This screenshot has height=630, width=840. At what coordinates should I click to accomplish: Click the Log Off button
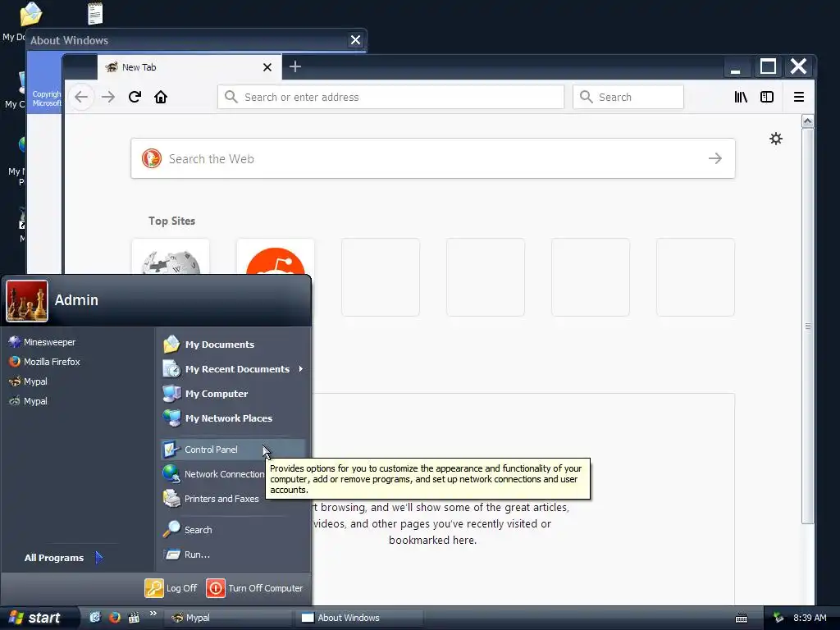coord(171,588)
